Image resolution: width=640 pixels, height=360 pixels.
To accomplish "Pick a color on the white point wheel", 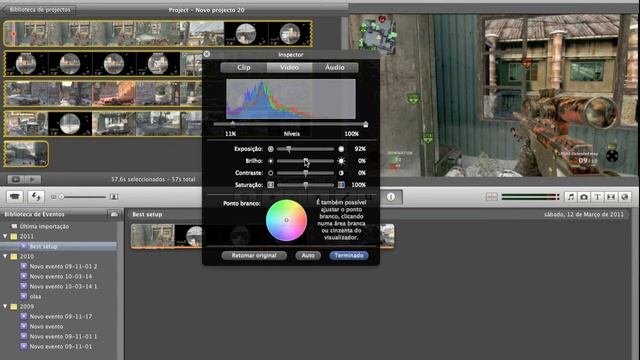I will (287, 220).
